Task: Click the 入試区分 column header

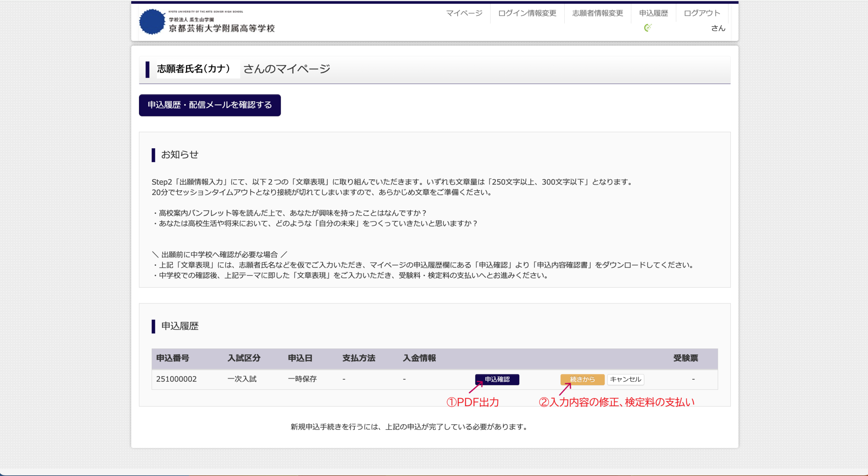Action: coord(244,358)
